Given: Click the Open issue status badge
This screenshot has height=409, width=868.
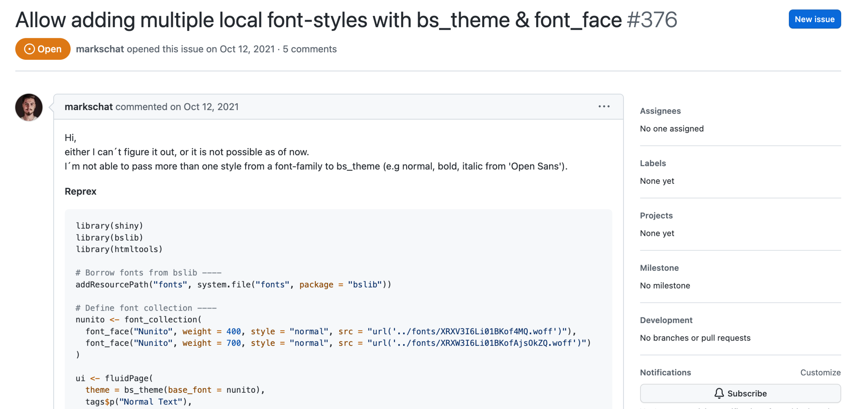Looking at the screenshot, I should pos(43,49).
